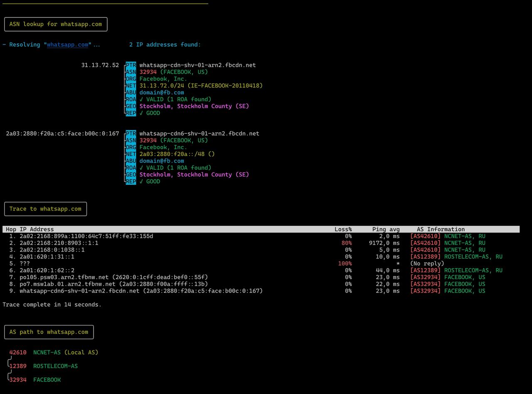The height and width of the screenshot is (394, 532).
Task: Click AS path entry 32934 FACEBOOK
Action: (x=35, y=380)
